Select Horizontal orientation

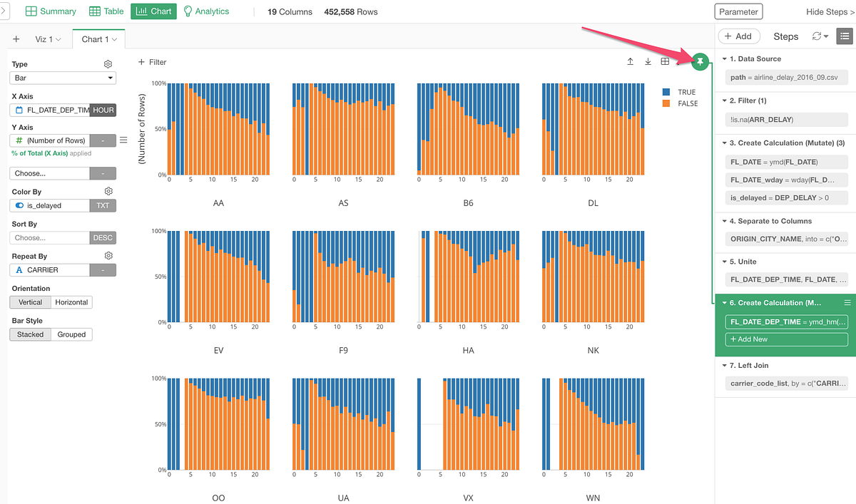(x=71, y=302)
